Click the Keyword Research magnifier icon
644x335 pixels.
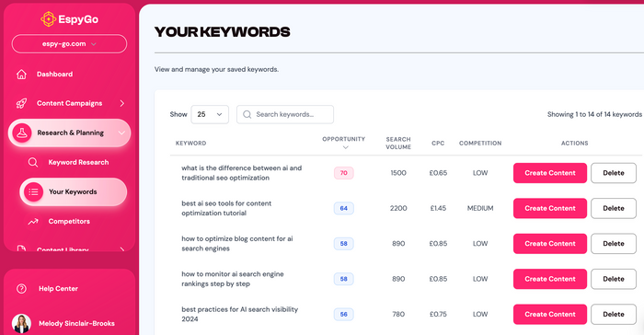[x=33, y=162]
